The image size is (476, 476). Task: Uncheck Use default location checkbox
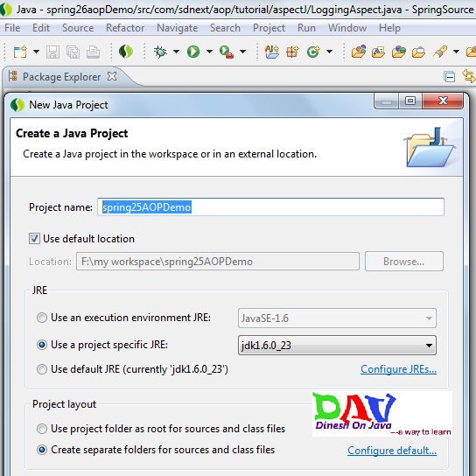(34, 239)
